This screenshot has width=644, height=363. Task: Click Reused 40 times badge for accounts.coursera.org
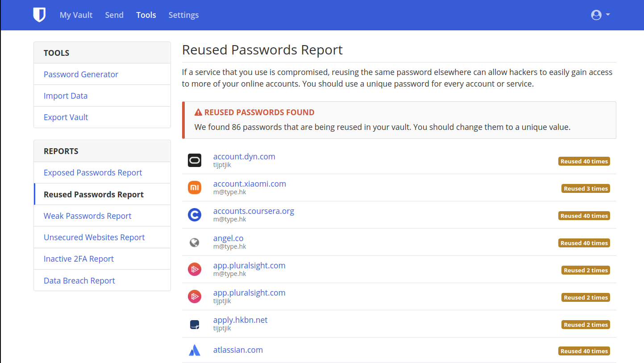[584, 216]
